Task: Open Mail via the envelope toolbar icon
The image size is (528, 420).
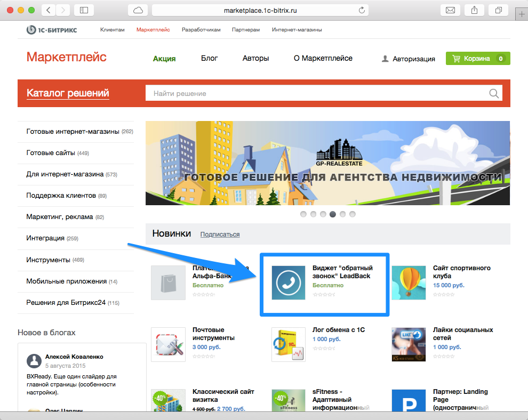Action: 450,10
